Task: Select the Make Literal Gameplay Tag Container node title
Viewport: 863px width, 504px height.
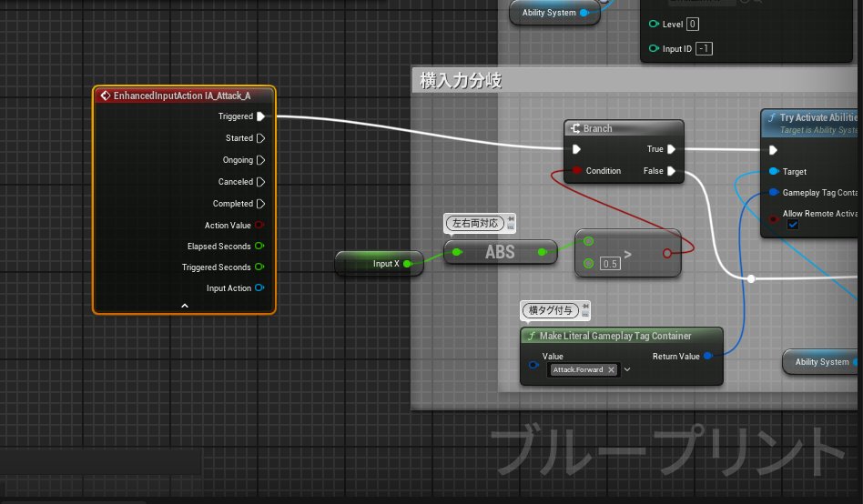Action: click(x=615, y=336)
